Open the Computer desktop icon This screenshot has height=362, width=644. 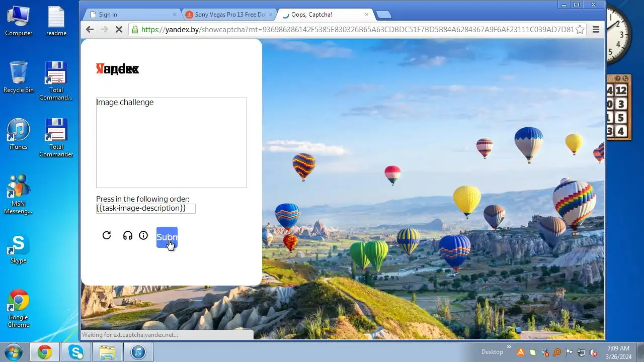coord(19,22)
